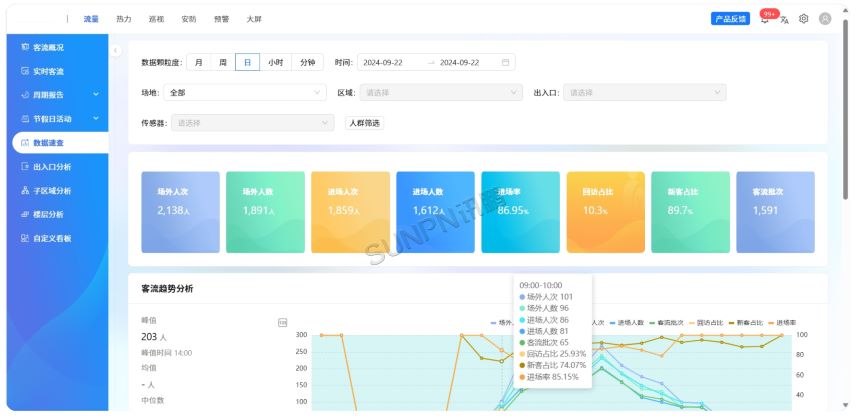Click the 进场人次 card showing 1,859
This screenshot has height=416, width=860.
coord(350,212)
